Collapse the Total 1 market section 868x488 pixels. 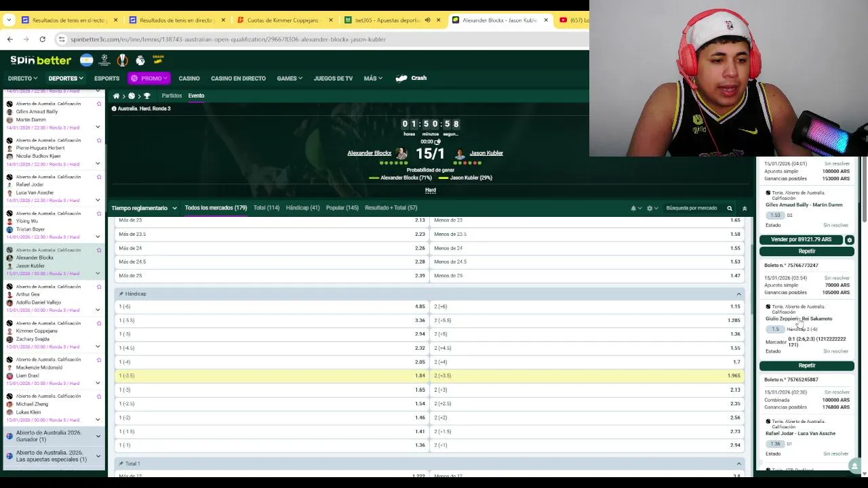738,464
